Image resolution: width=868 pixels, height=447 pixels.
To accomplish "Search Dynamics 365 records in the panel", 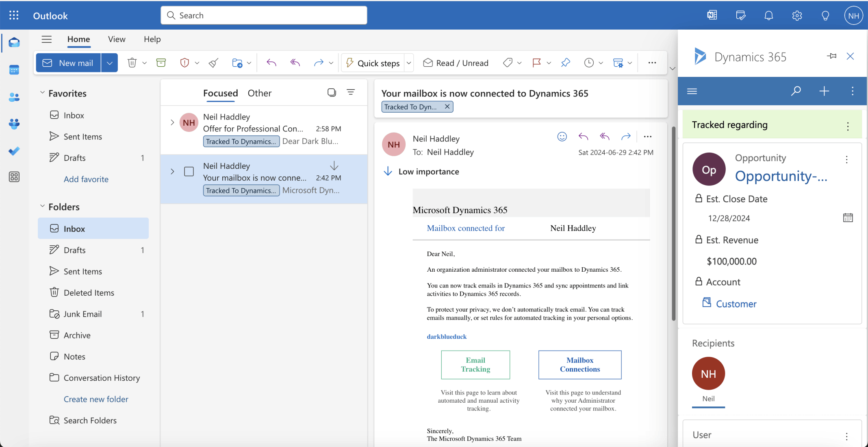I will (796, 91).
